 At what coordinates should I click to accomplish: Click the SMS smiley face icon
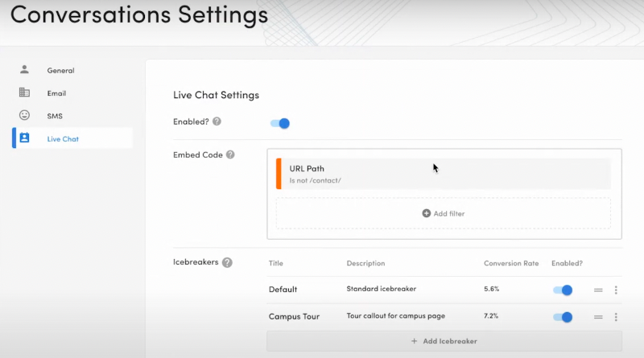[x=24, y=115]
